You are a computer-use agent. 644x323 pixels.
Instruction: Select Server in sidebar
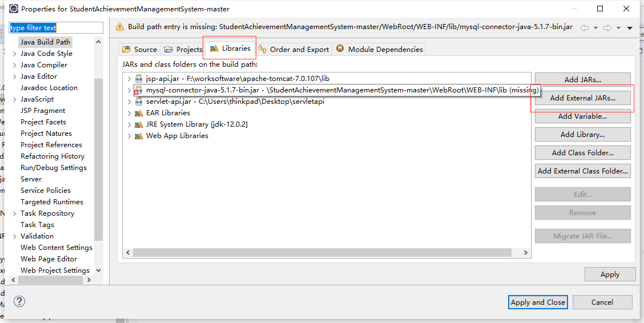pos(31,179)
